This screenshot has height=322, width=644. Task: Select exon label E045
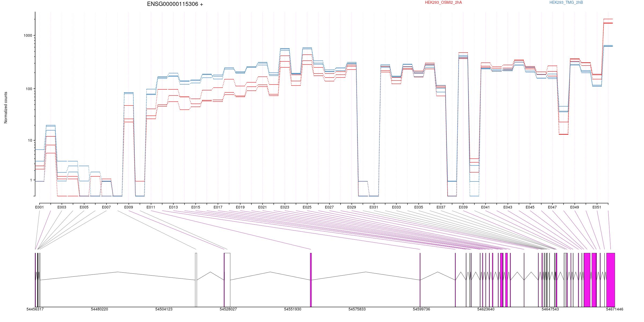pyautogui.click(x=530, y=207)
